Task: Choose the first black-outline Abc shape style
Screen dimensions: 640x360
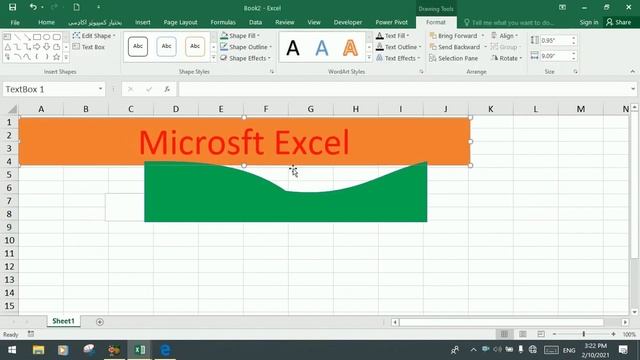Action: (x=138, y=47)
